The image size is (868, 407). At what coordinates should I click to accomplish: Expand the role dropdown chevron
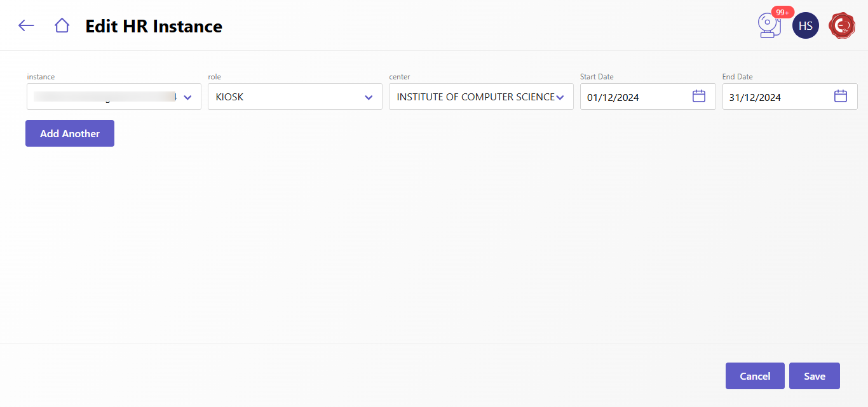pyautogui.click(x=369, y=97)
